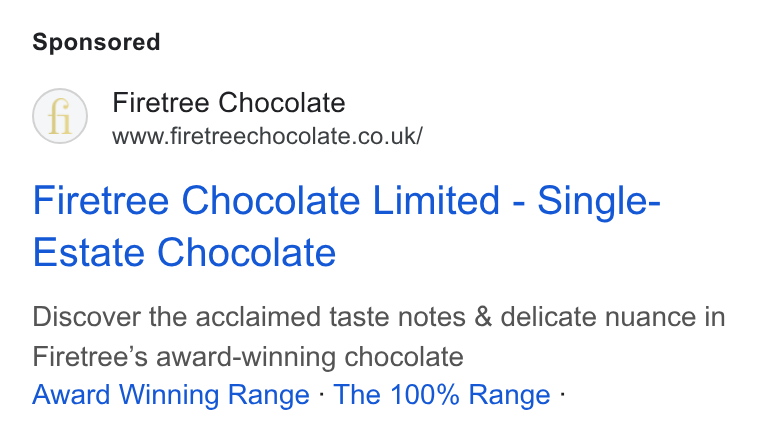Screen dimensions: 760x438
Task: Click the word 'Winning' in the first sitelink
Action: coord(170,394)
